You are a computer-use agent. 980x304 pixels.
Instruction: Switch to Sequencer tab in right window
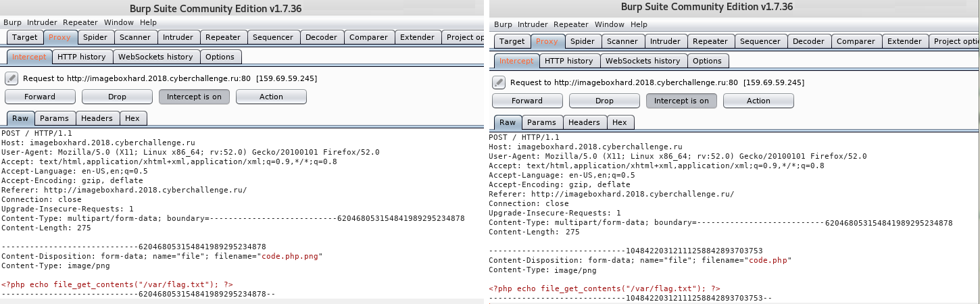(760, 41)
